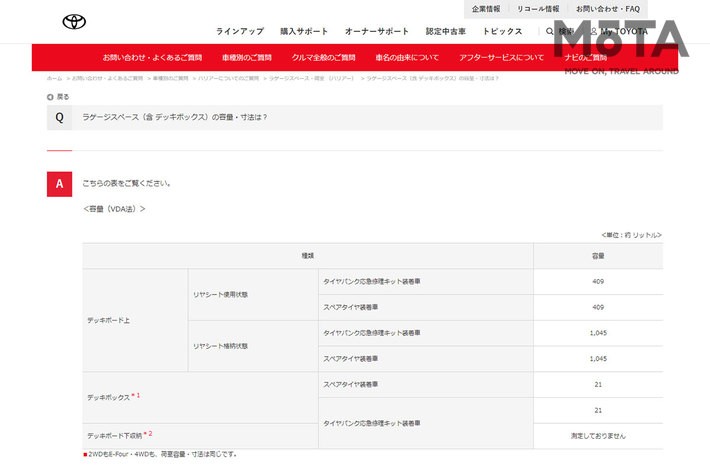The image size is (710, 473).
Task: Click the red A answer icon
Action: (x=59, y=183)
